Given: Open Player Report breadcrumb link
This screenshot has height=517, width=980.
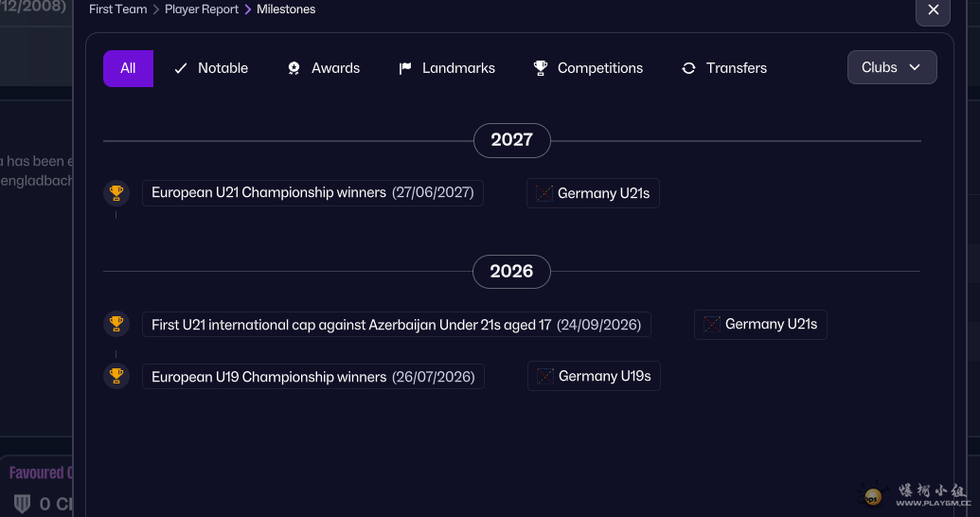Looking at the screenshot, I should pyautogui.click(x=202, y=9).
